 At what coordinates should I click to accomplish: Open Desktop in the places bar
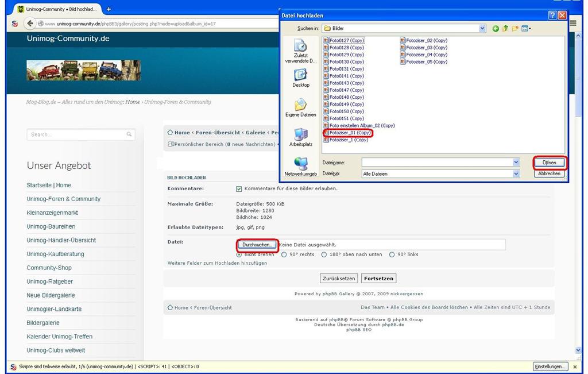(x=300, y=78)
